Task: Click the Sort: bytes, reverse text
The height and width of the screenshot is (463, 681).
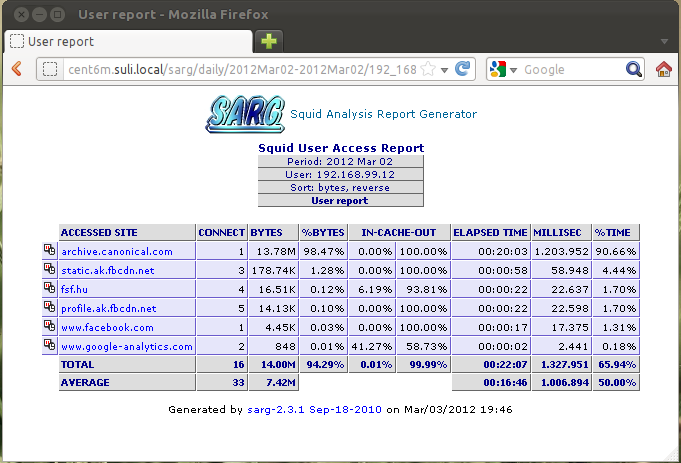Action: (340, 188)
